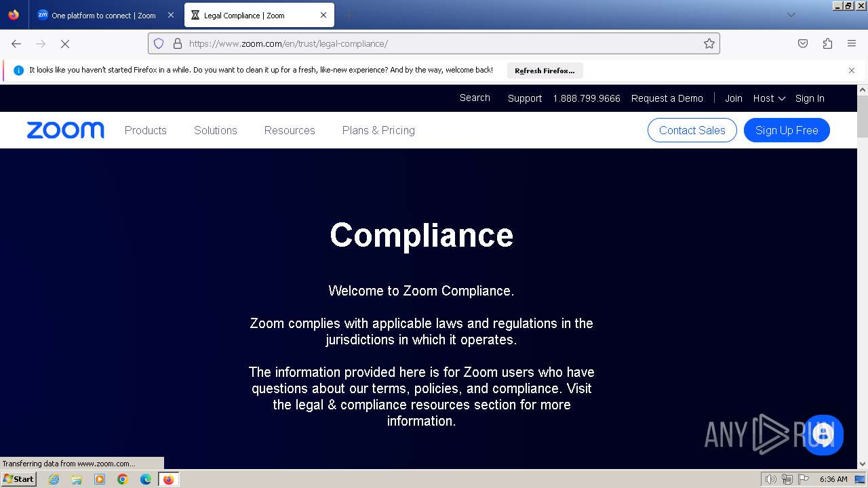Click the Action Center flag tray icon
The image size is (868, 488).
pyautogui.click(x=804, y=479)
